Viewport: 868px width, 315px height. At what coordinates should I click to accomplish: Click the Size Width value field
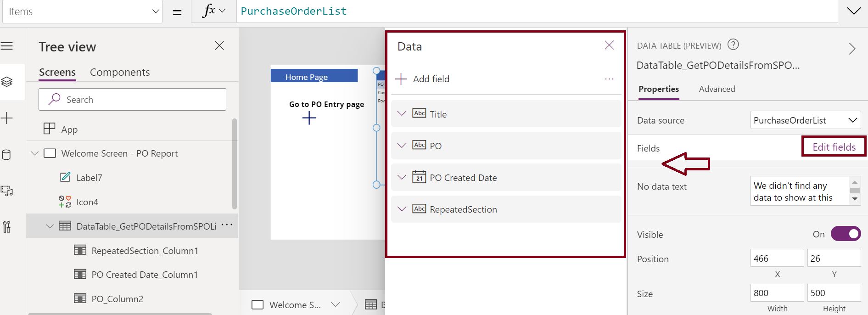[x=777, y=292]
